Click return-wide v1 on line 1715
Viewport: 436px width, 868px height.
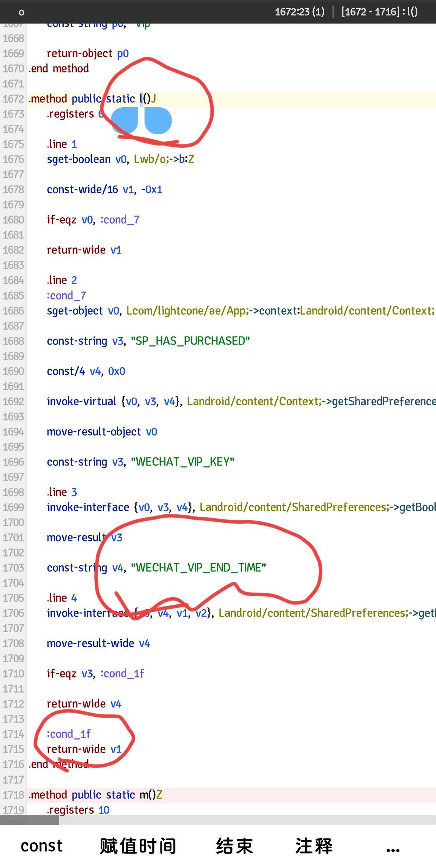84,749
